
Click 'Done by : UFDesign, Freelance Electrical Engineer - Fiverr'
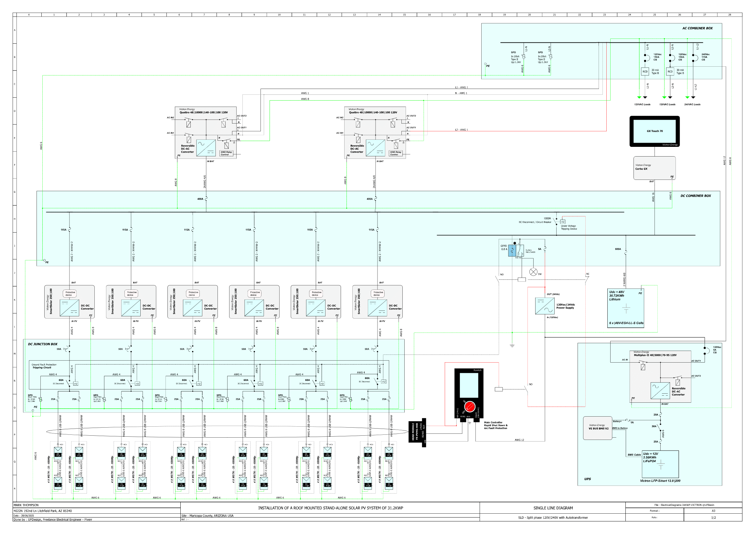point(53,520)
